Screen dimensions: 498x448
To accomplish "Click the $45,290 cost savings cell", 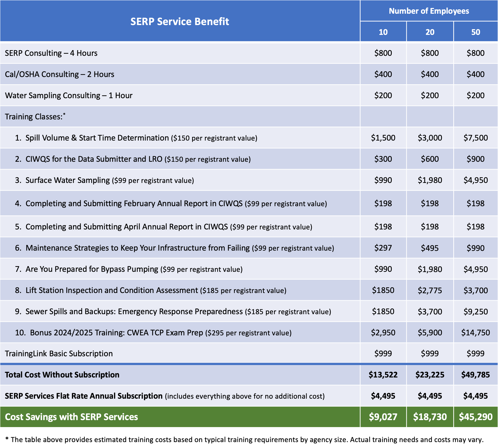I will [x=476, y=417].
